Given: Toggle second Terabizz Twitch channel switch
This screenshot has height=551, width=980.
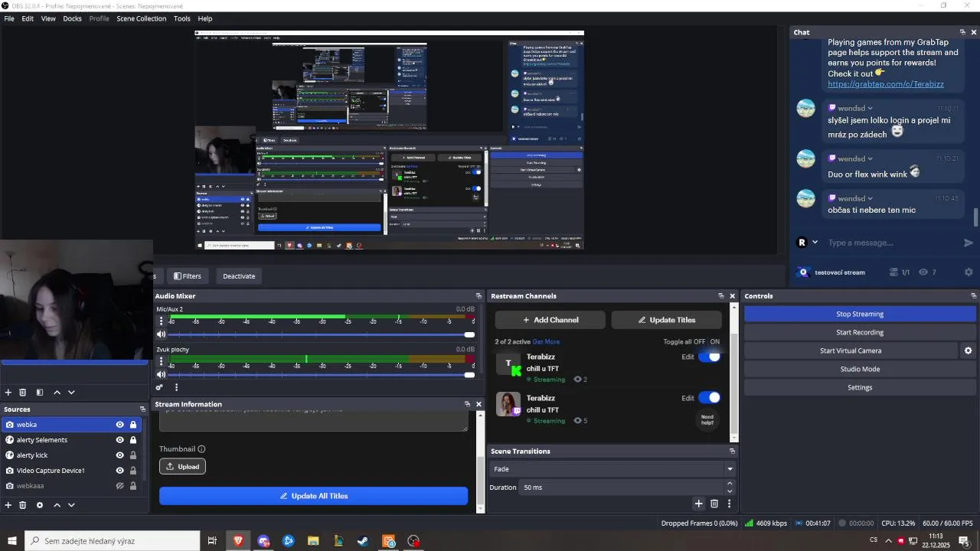Looking at the screenshot, I should [x=709, y=397].
